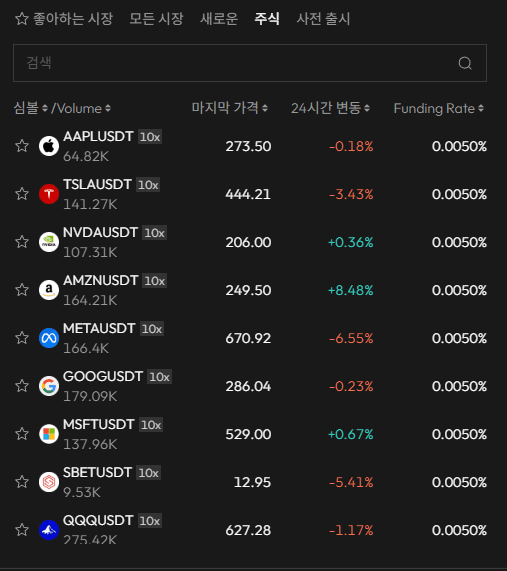Click the -3.43% change value

click(351, 194)
